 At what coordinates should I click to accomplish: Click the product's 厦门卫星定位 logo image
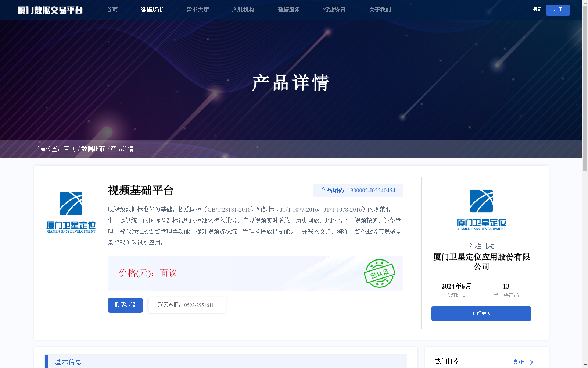point(71,212)
